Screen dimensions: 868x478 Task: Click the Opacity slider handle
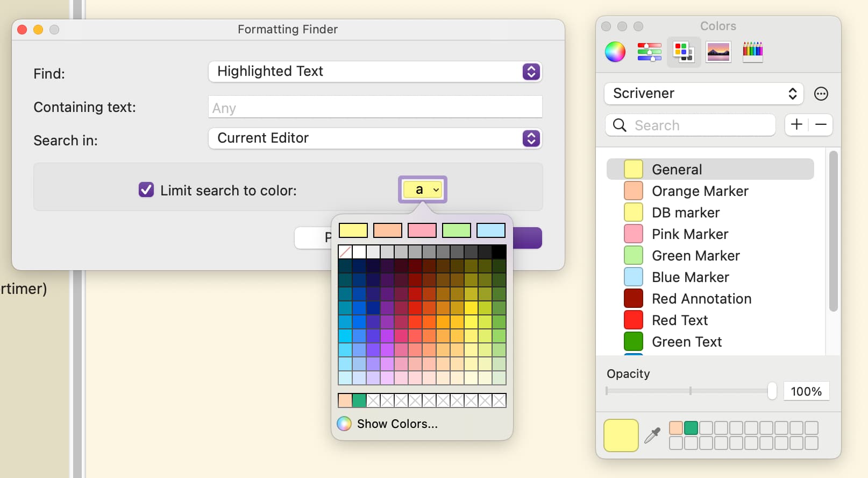pos(772,391)
